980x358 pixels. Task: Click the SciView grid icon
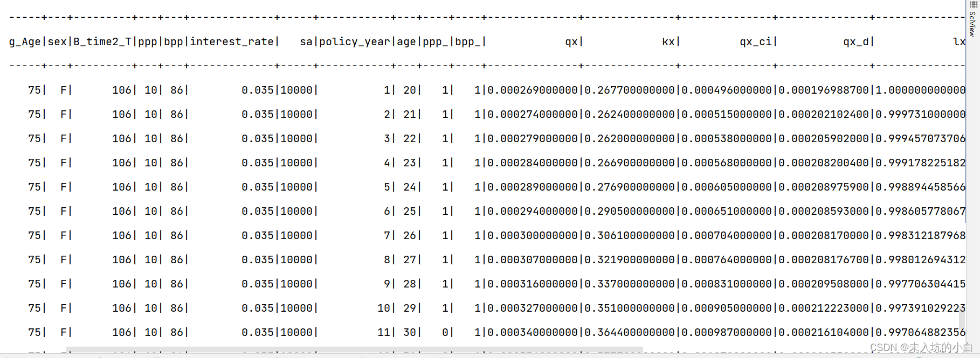click(x=973, y=5)
